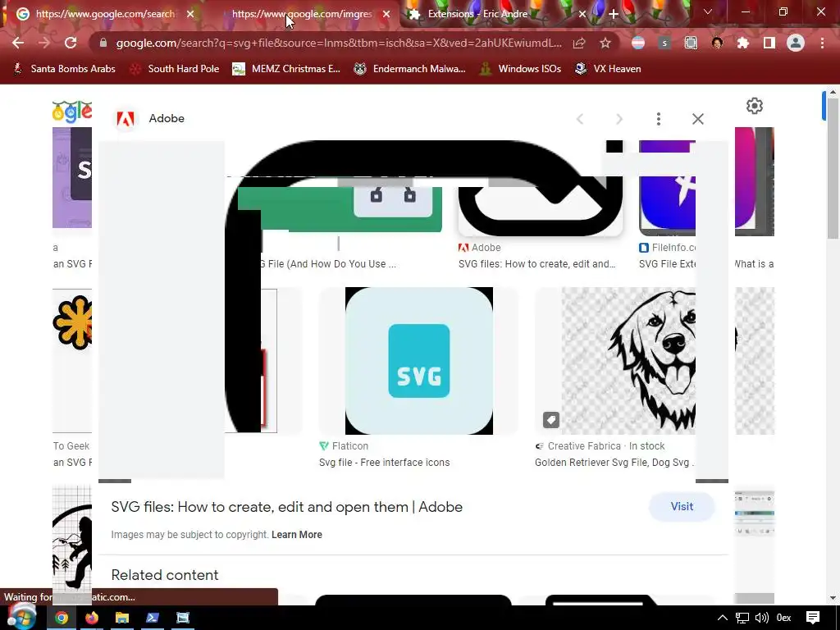
Task: Open the Endermanch Malwa... bookmark
Action: [410, 69]
